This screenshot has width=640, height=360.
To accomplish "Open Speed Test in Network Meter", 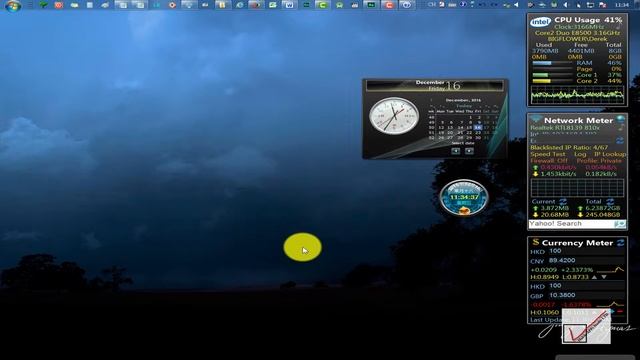I will pyautogui.click(x=548, y=154).
